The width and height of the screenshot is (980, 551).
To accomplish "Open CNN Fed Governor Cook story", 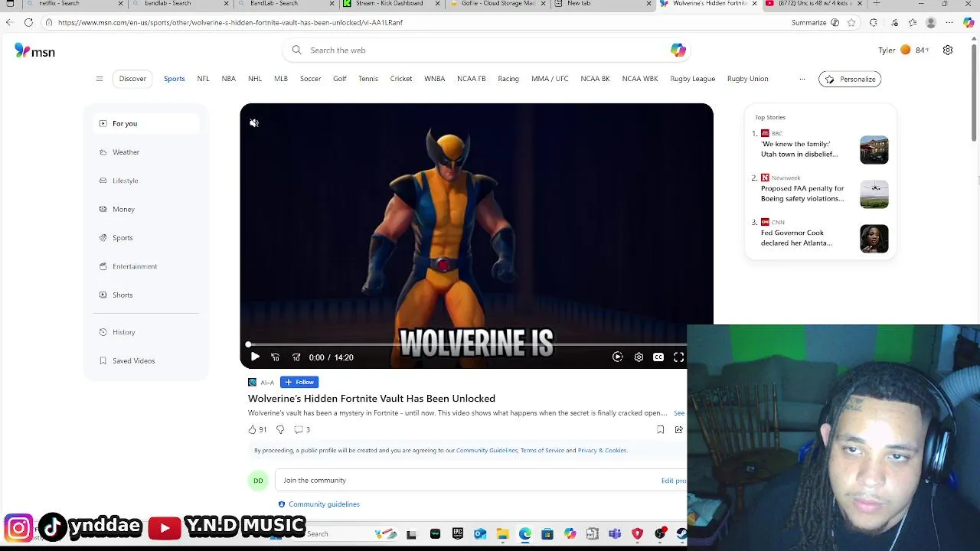I will (x=796, y=238).
